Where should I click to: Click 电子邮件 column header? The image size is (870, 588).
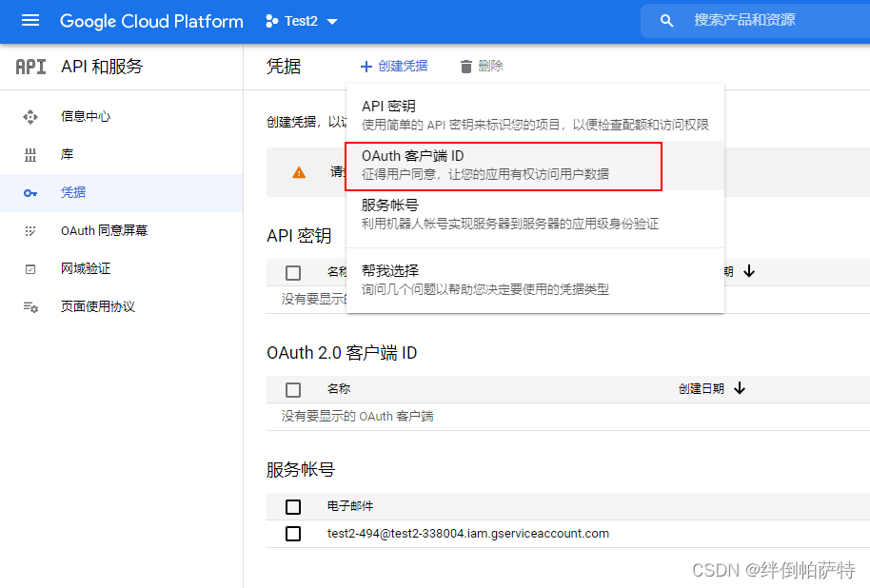coord(350,506)
